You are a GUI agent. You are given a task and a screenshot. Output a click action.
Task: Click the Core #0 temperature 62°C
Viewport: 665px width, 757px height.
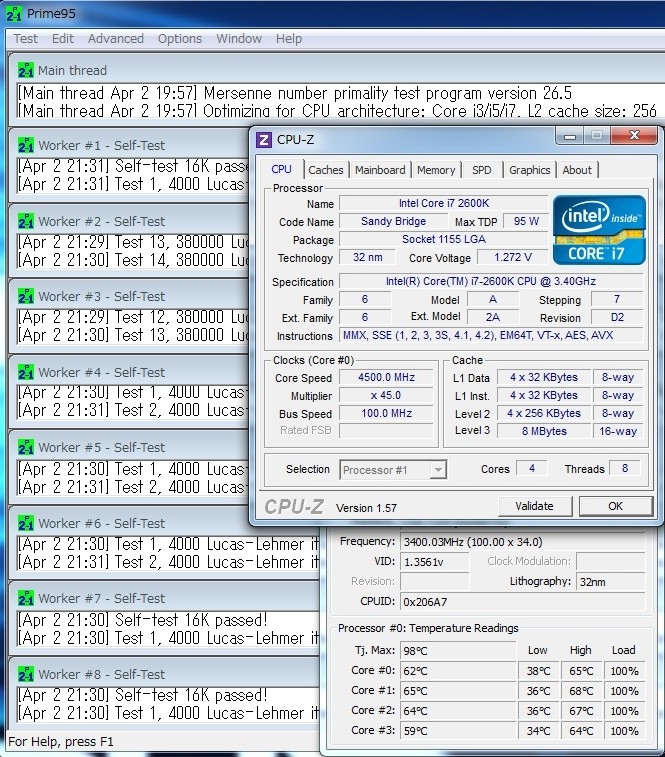(457, 671)
